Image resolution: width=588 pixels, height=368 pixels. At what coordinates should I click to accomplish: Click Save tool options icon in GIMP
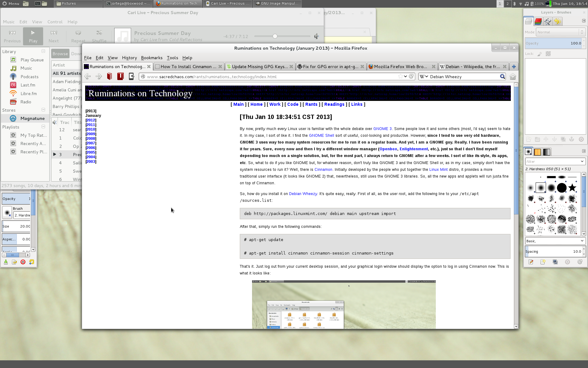click(6, 262)
